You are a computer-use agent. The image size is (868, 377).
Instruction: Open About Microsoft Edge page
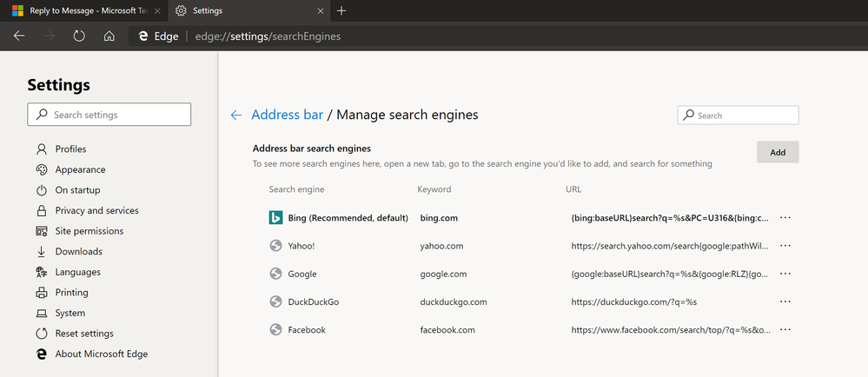click(x=101, y=354)
